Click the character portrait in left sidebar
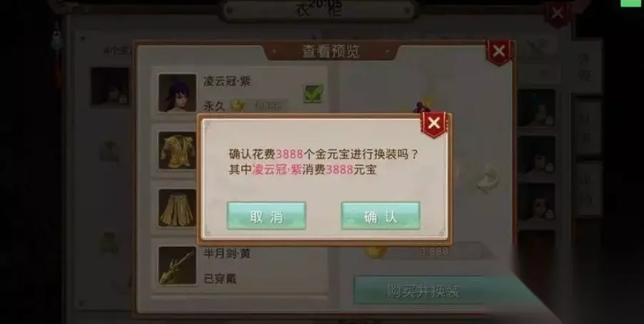 point(110,86)
